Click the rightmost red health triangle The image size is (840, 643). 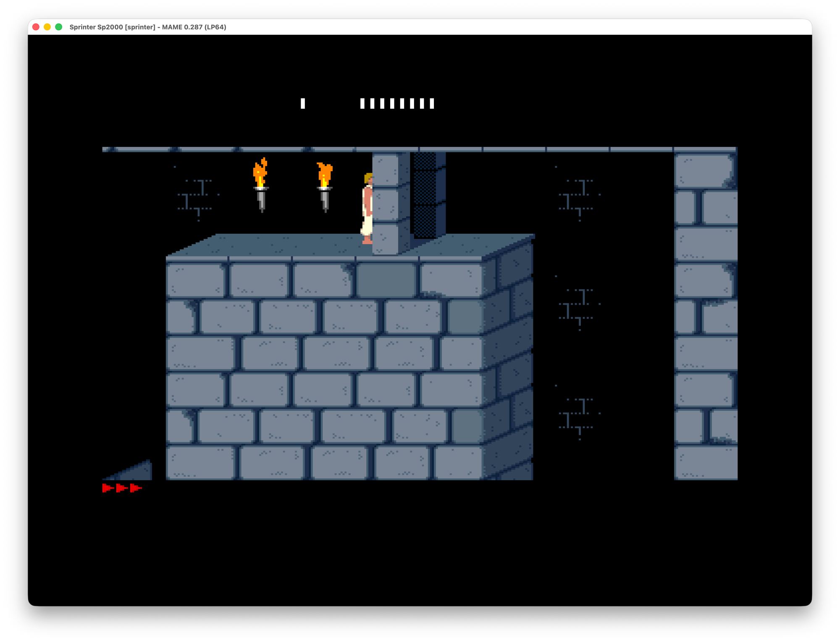136,488
